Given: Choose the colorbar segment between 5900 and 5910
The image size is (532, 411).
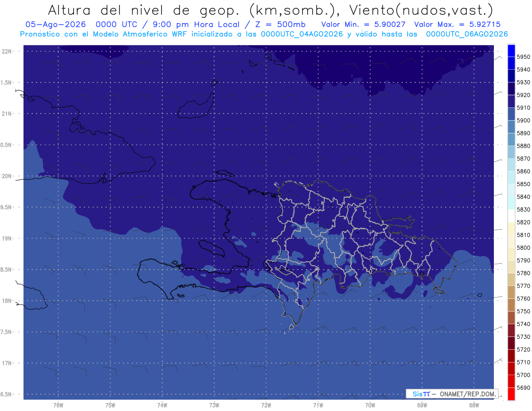Looking at the screenshot, I should click(511, 114).
